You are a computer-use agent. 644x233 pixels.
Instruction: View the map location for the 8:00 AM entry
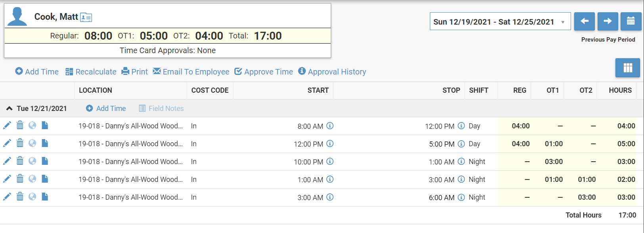(x=33, y=126)
